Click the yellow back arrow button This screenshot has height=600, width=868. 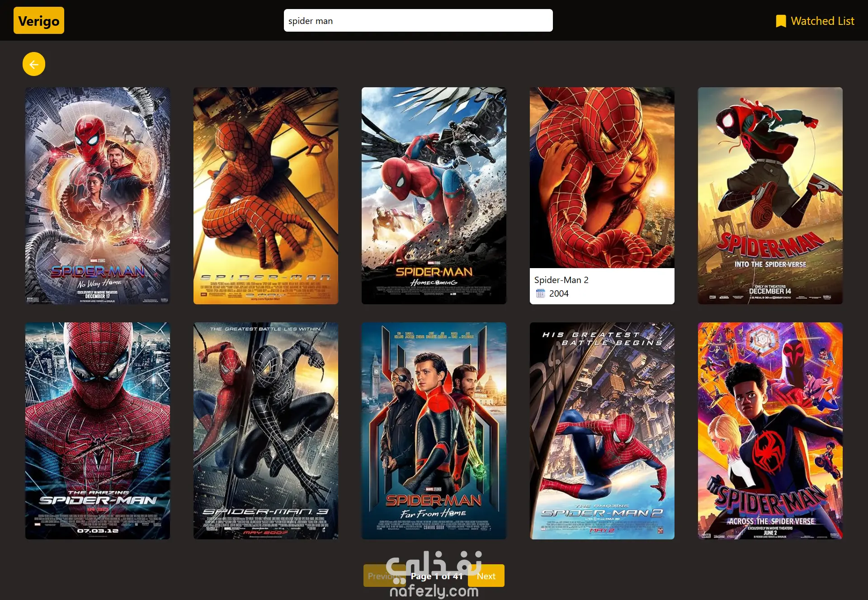pyautogui.click(x=34, y=64)
